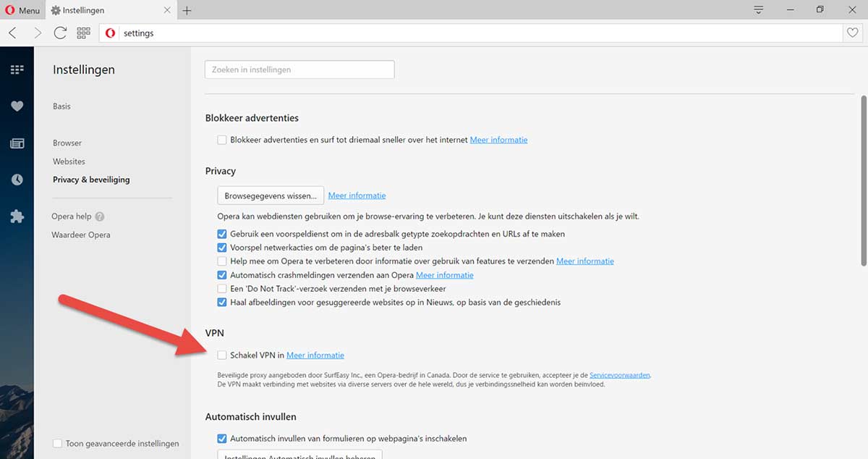
Task: Uncheck the voorspeldienst address bar checkbox
Action: coord(222,234)
